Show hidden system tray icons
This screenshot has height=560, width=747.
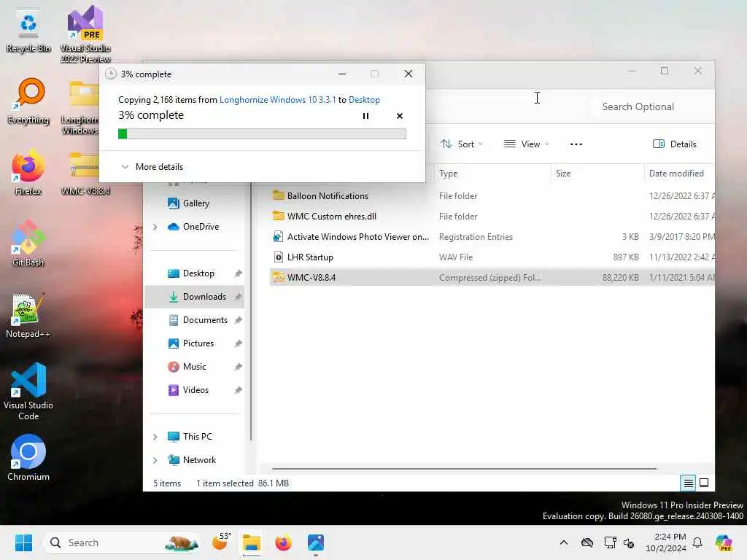tap(564, 542)
